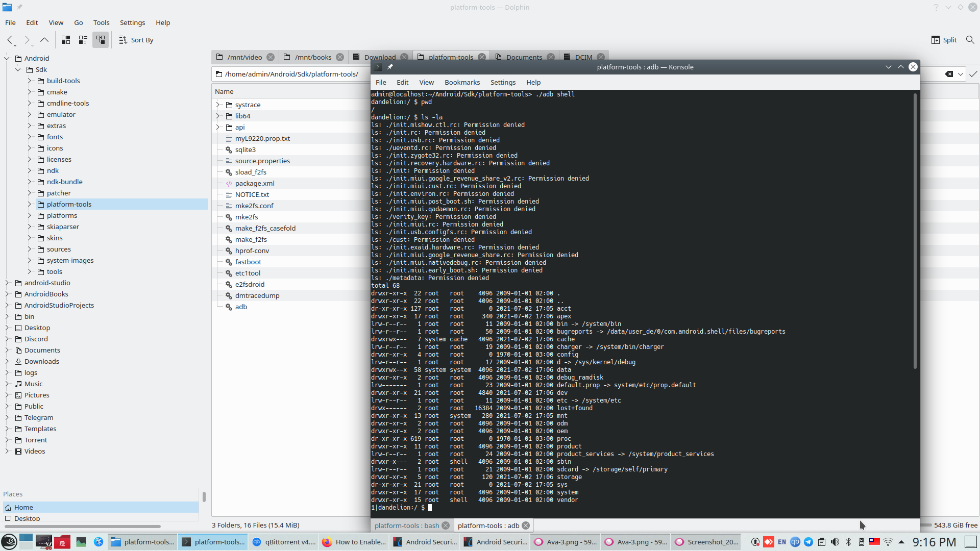Go back with the back arrow
Screen dimensions: 980x551
[x=10, y=40]
